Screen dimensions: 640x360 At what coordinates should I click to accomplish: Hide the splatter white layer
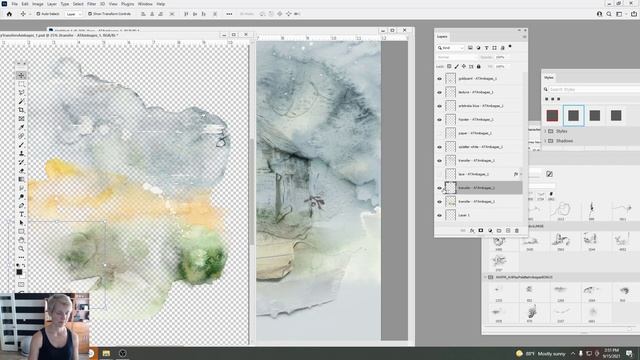[440, 147]
